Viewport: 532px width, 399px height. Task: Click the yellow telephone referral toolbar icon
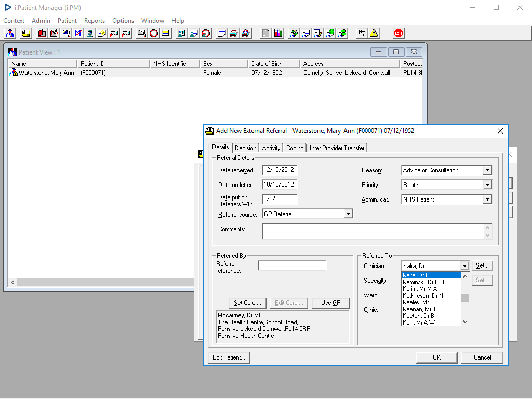click(26, 33)
